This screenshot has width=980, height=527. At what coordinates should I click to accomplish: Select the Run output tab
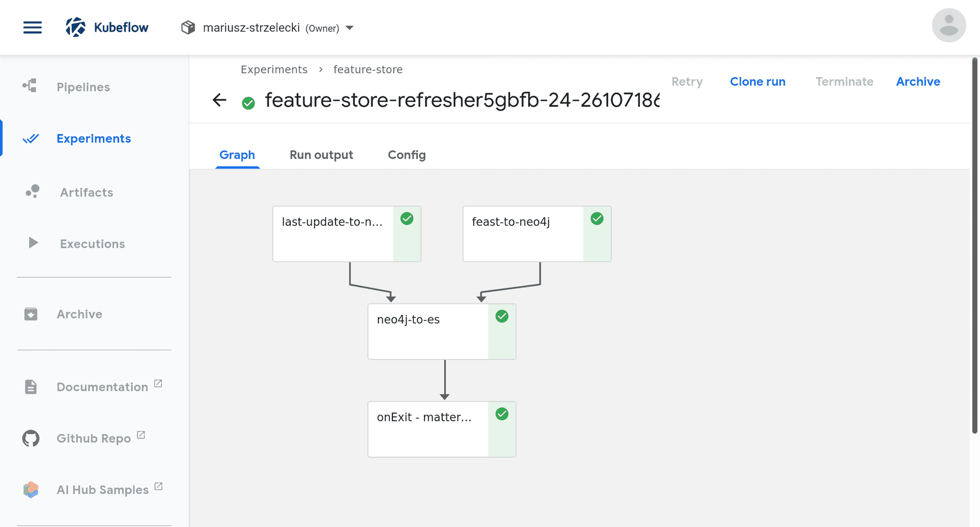tap(321, 155)
